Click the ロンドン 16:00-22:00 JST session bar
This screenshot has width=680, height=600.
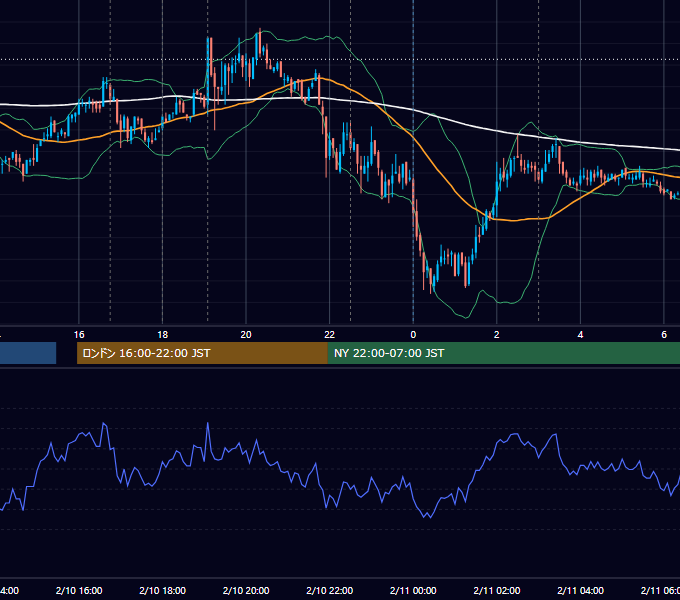point(202,353)
